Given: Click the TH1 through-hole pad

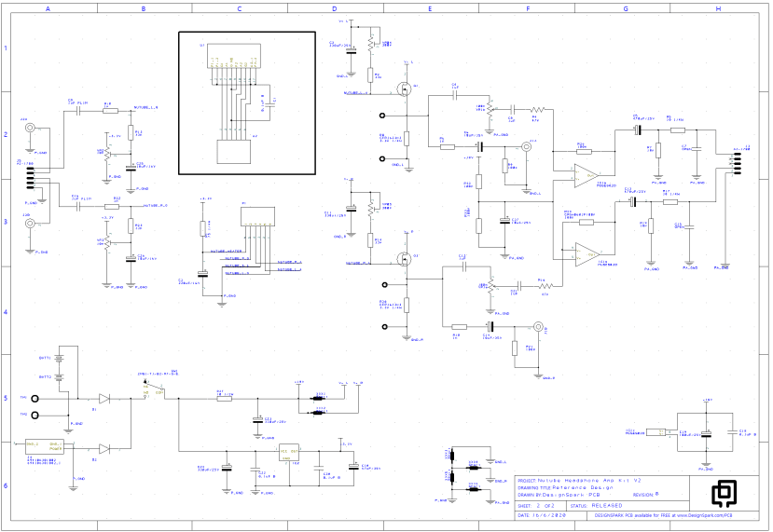Looking at the screenshot, I should 35,399.
